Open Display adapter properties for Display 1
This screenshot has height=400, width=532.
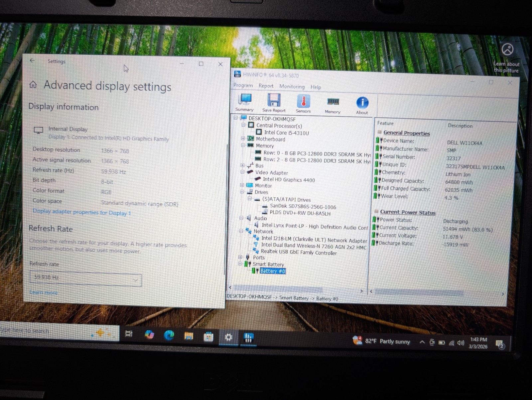pyautogui.click(x=81, y=212)
